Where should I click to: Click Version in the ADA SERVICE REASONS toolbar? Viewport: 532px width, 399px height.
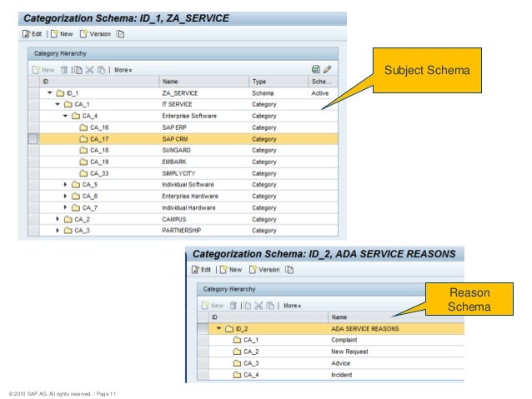click(x=264, y=270)
